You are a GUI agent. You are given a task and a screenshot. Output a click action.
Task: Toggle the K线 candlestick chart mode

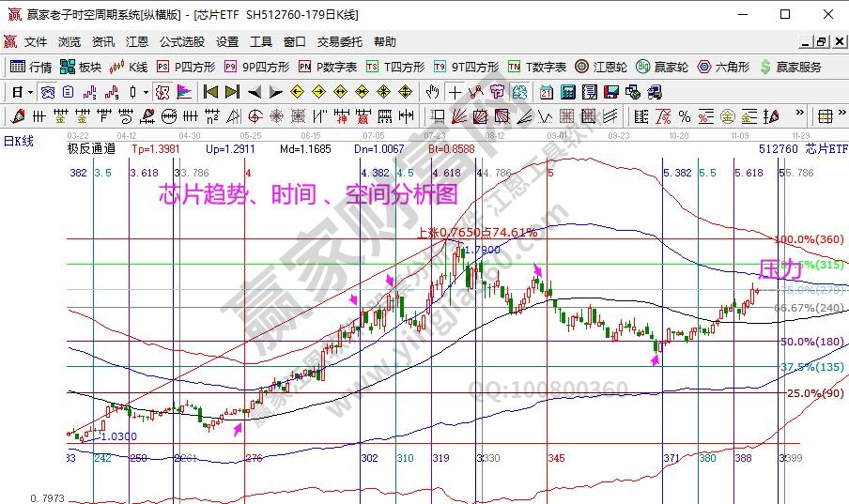129,67
